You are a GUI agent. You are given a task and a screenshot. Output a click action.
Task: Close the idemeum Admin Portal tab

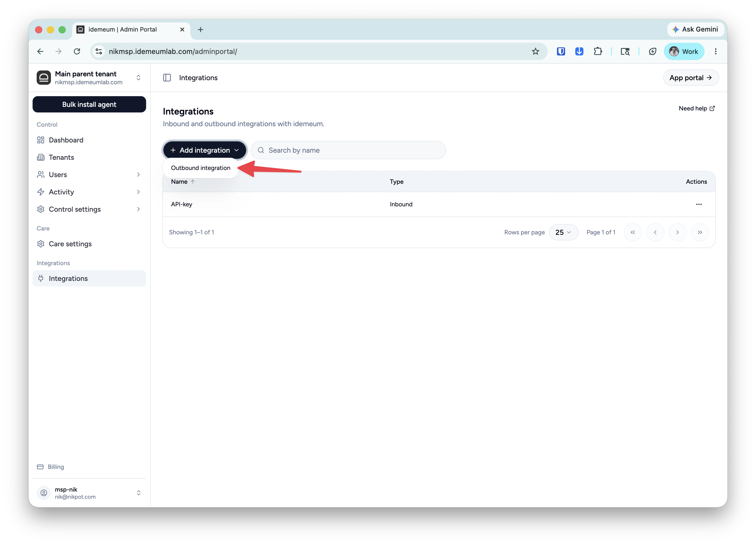click(182, 30)
